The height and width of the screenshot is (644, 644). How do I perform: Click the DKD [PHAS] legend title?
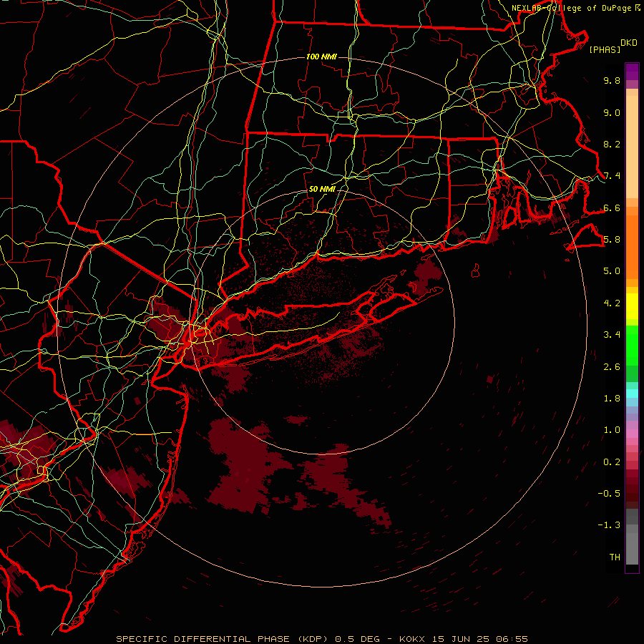pos(613,46)
